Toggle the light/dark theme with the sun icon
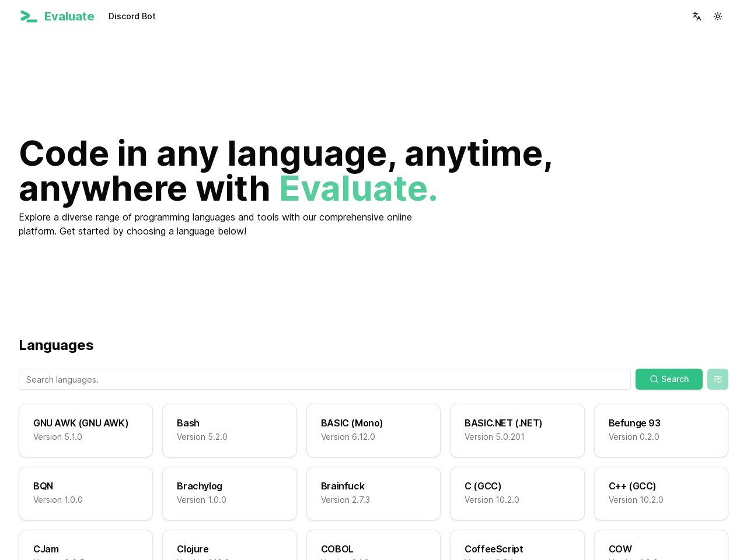The height and width of the screenshot is (560, 747). coord(717,16)
